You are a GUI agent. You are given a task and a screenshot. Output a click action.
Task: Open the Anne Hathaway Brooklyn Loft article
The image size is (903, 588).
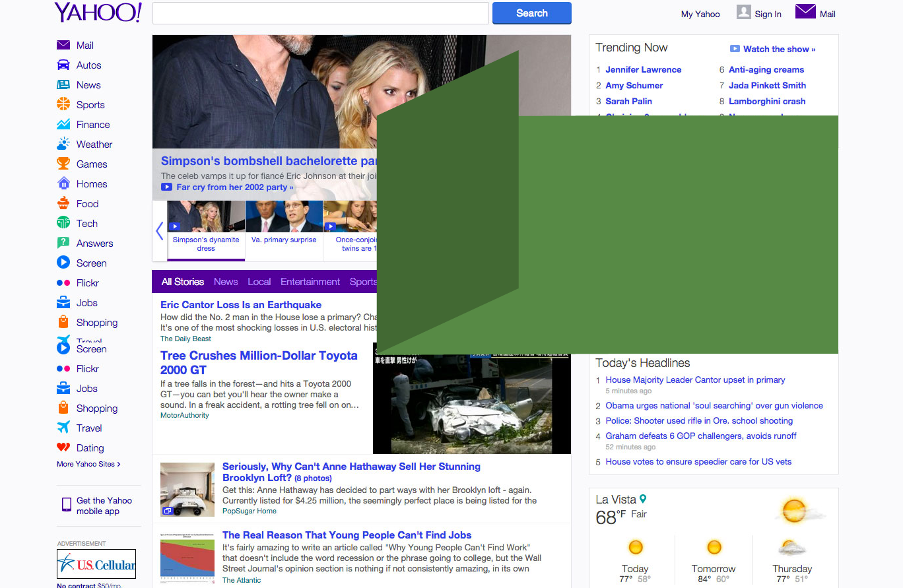[351, 472]
